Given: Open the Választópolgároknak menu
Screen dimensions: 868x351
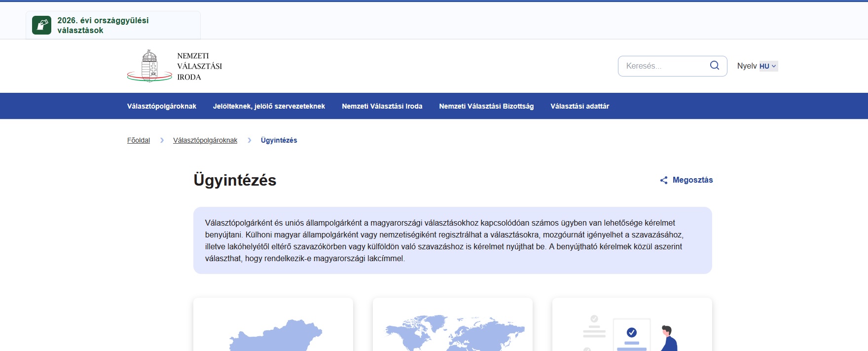Looking at the screenshot, I should 162,106.
